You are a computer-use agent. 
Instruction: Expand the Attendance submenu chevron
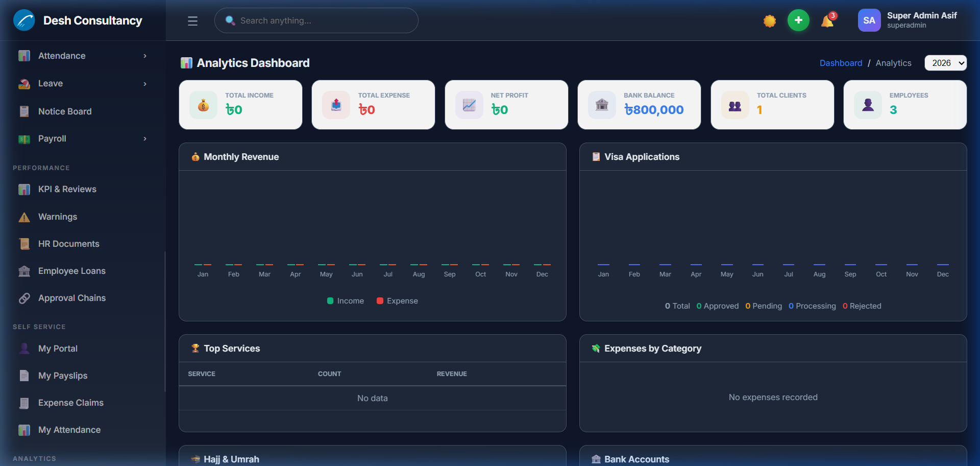(x=145, y=56)
